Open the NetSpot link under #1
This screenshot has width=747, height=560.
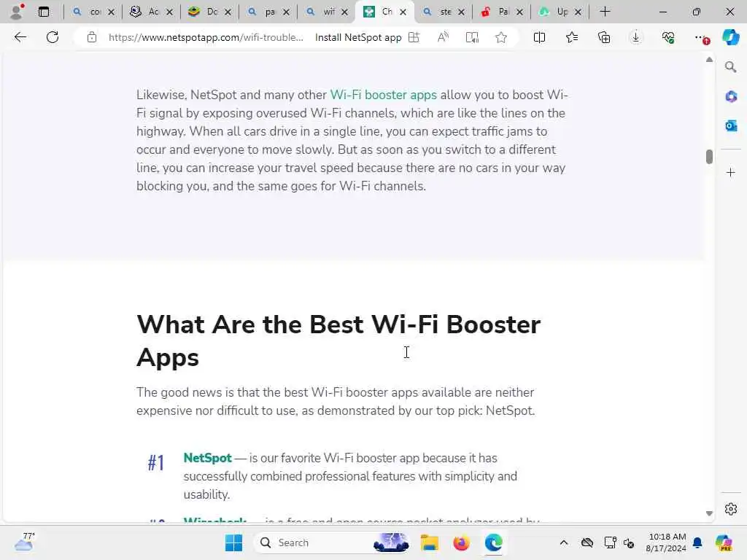[x=208, y=458]
